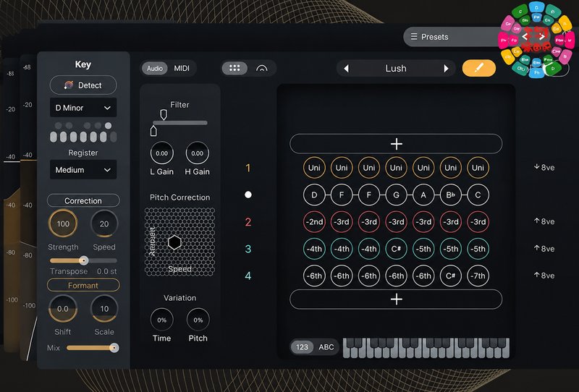Click the -3rd cell below the C note
579x392 pixels.
[x=478, y=222]
